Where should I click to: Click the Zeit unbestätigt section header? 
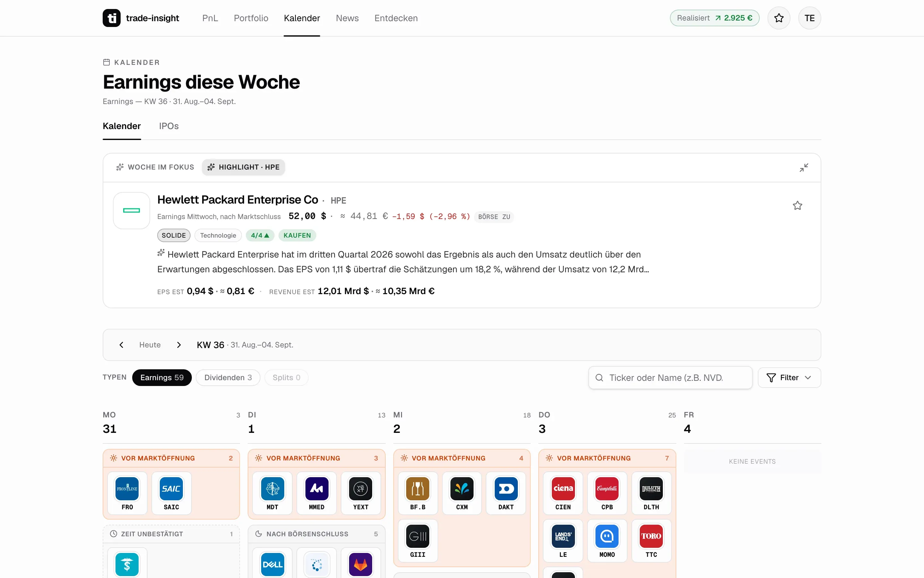[x=171, y=534]
